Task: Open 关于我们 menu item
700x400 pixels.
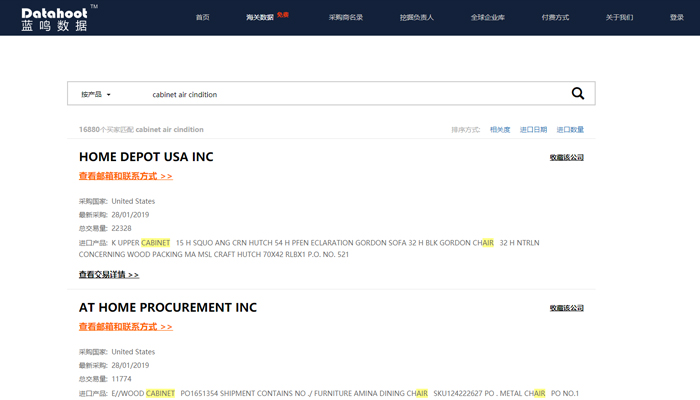Action: click(619, 18)
